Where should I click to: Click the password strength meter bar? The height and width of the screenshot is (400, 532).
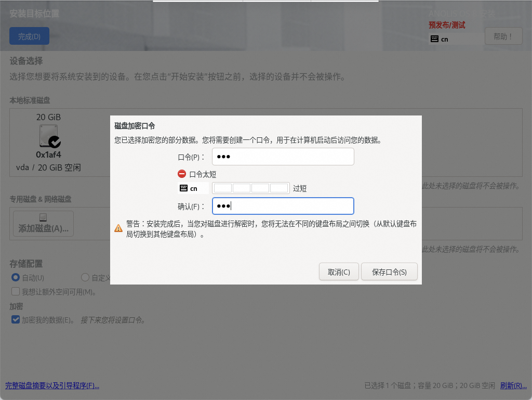[250, 188]
